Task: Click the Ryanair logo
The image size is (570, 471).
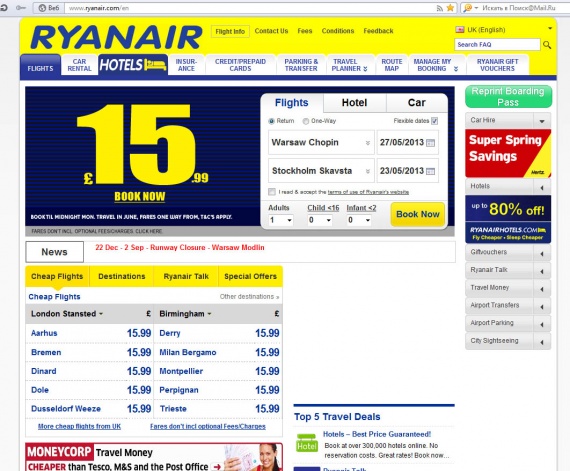Action: (x=116, y=37)
